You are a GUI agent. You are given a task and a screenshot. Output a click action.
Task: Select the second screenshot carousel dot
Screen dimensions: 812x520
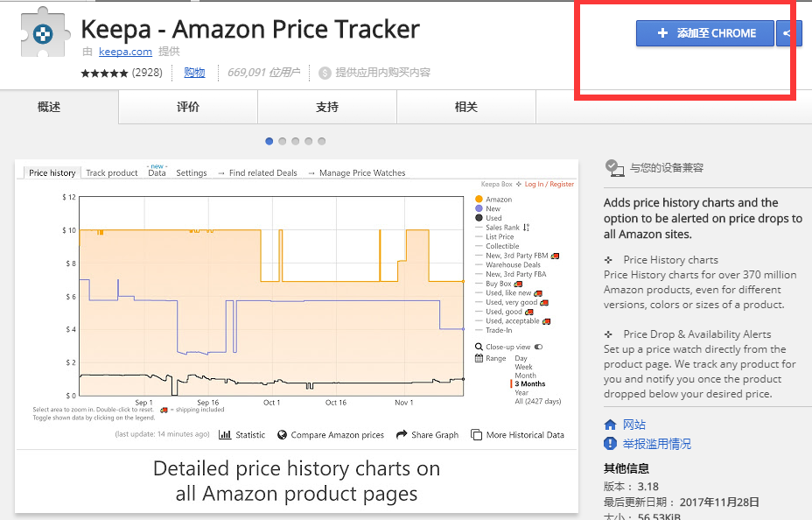point(283,141)
